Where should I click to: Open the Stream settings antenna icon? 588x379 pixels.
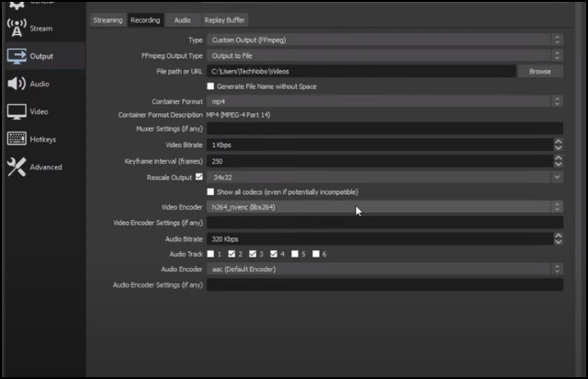[x=17, y=29]
